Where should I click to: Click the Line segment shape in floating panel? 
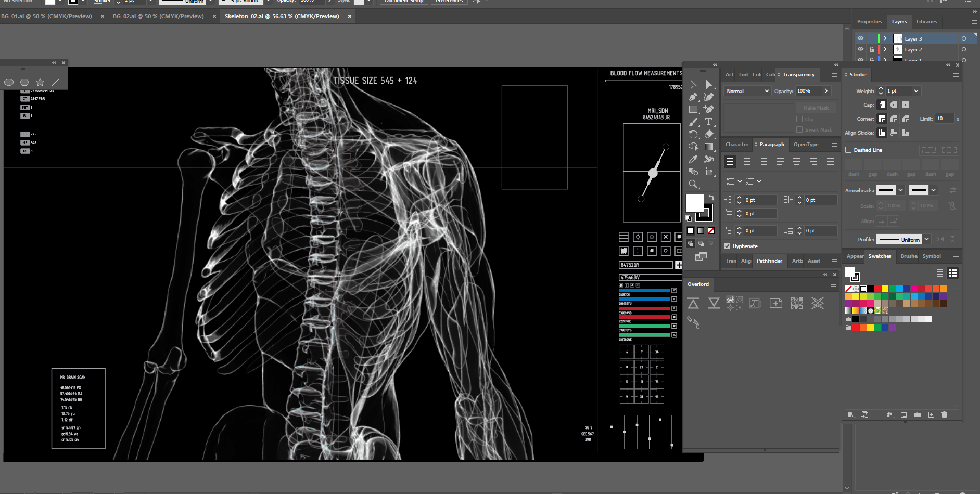56,82
